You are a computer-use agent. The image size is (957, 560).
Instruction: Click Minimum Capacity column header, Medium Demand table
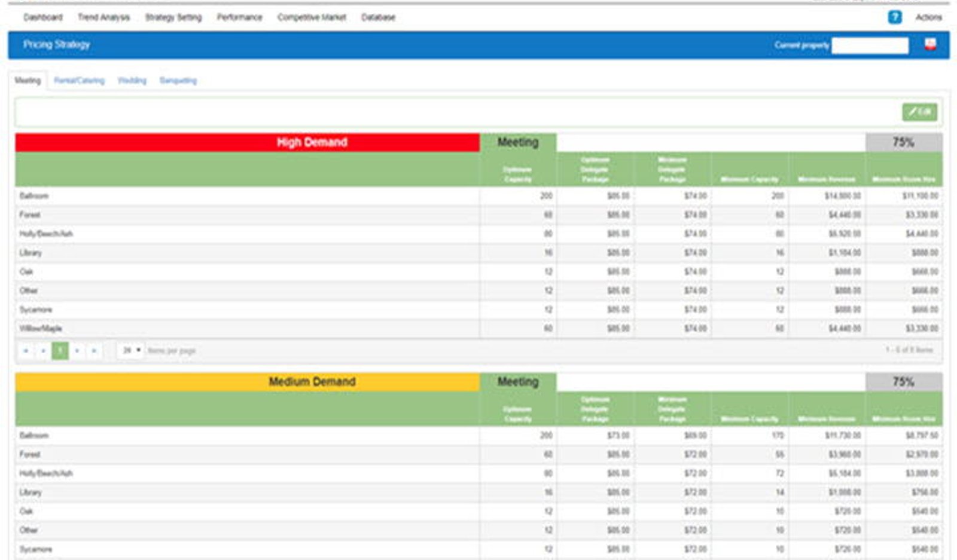[x=749, y=409]
